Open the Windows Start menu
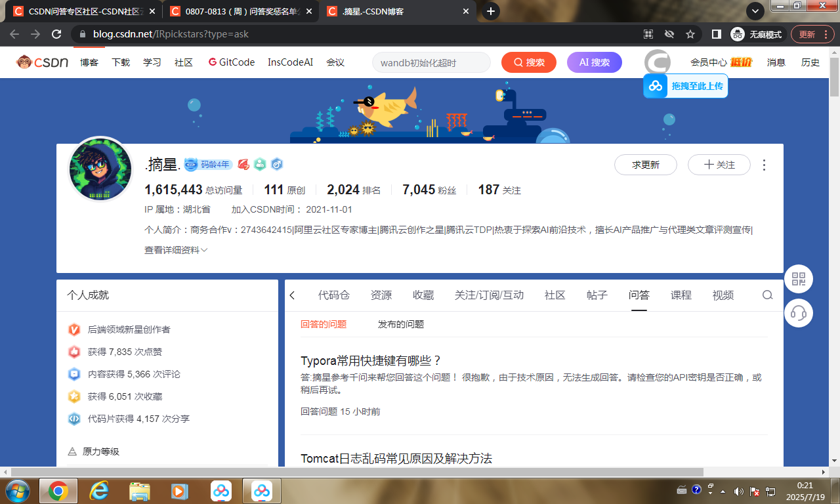Viewport: 840px width, 504px height. coord(18,490)
